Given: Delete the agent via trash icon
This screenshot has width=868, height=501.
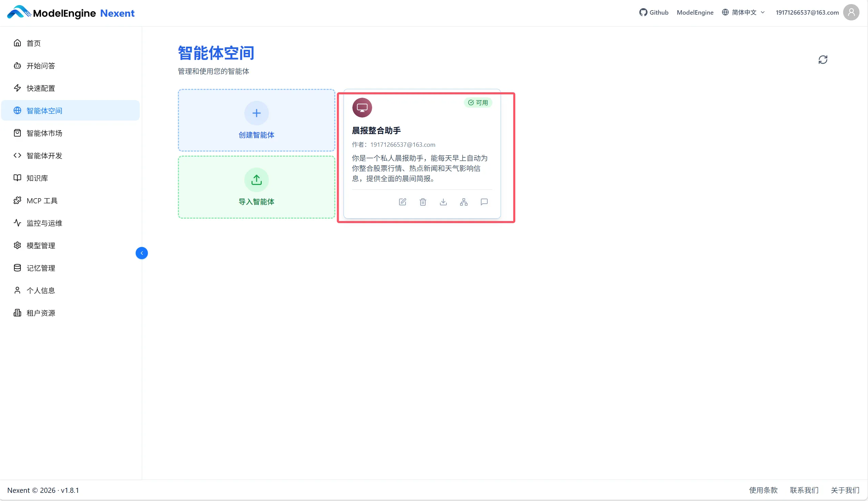Looking at the screenshot, I should coord(423,202).
